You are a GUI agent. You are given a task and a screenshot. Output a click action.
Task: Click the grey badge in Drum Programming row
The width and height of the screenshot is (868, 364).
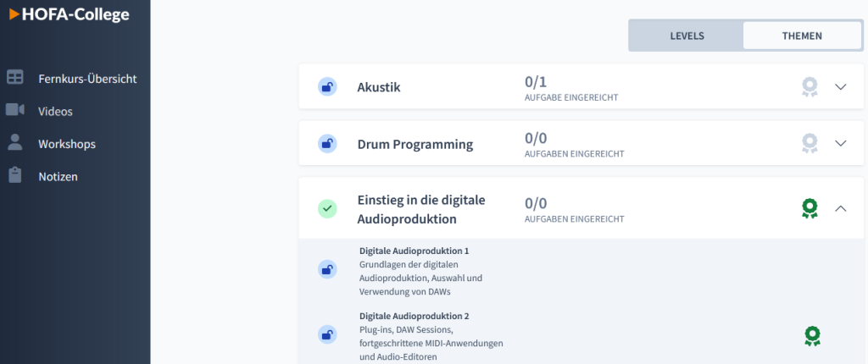(810, 144)
